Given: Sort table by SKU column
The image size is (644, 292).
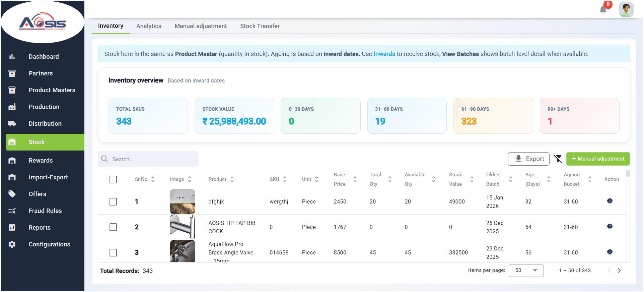Looking at the screenshot, I should 285,179.
